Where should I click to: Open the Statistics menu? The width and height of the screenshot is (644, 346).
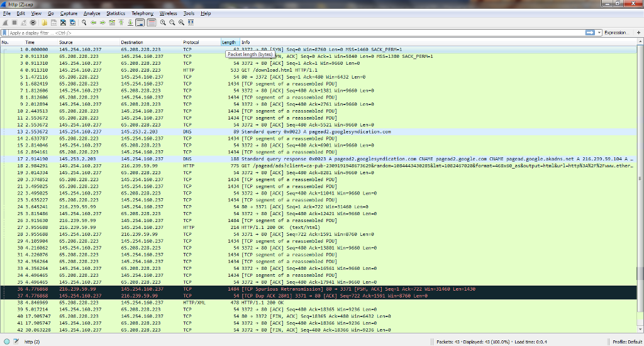point(116,13)
